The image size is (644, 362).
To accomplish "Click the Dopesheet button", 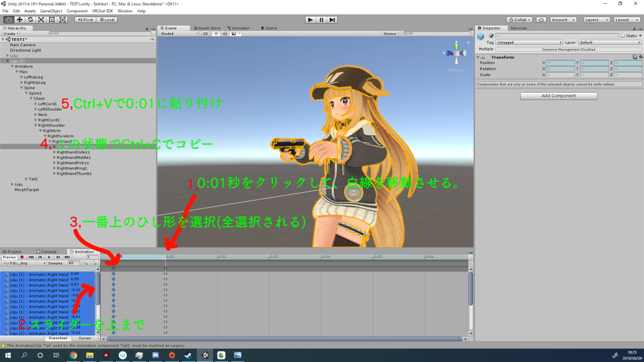I will pos(58,338).
